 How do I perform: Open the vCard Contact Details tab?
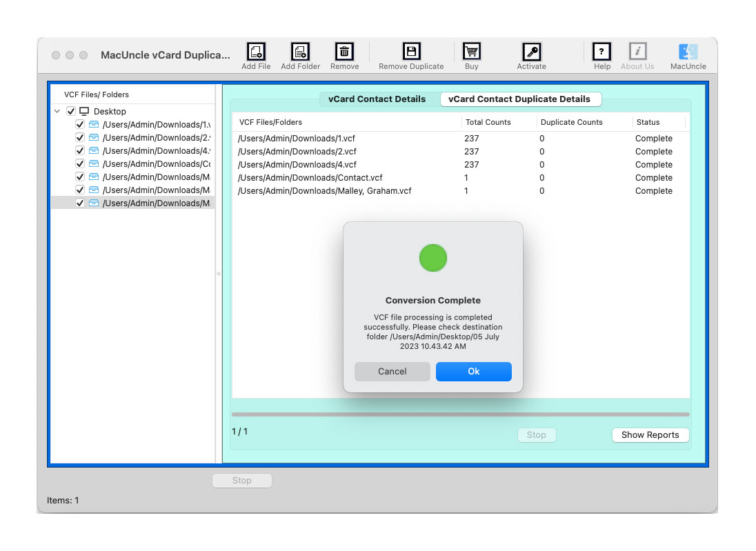coord(378,99)
